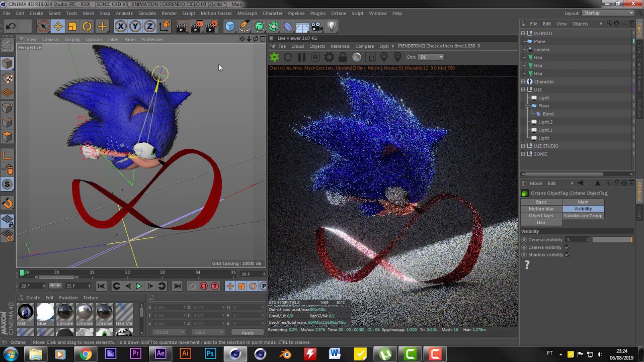Select the Blue material thumbnail
The height and width of the screenshot is (362, 644).
[45, 314]
